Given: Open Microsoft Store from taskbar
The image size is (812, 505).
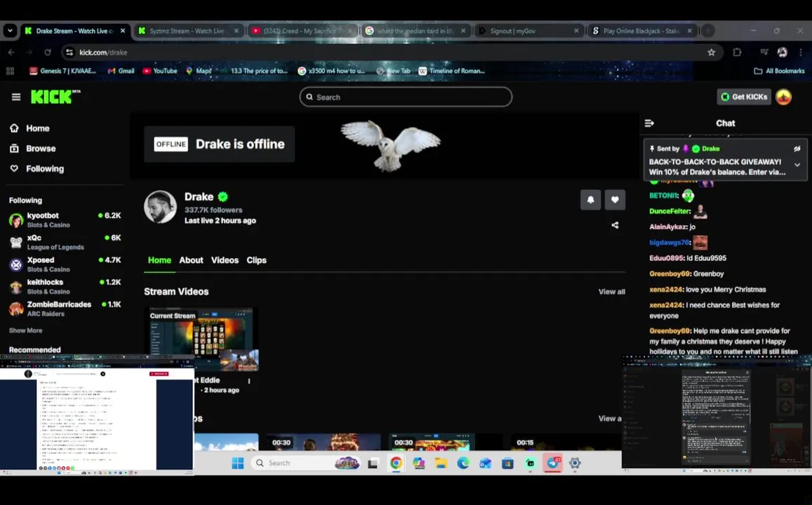Looking at the screenshot, I should point(507,463).
